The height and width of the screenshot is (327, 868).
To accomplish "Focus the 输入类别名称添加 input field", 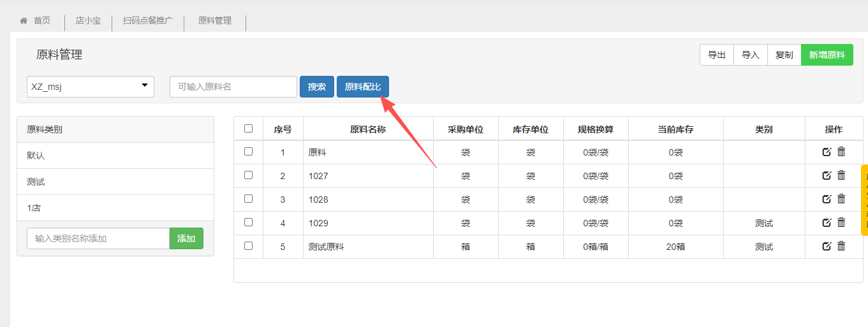I will click(98, 238).
